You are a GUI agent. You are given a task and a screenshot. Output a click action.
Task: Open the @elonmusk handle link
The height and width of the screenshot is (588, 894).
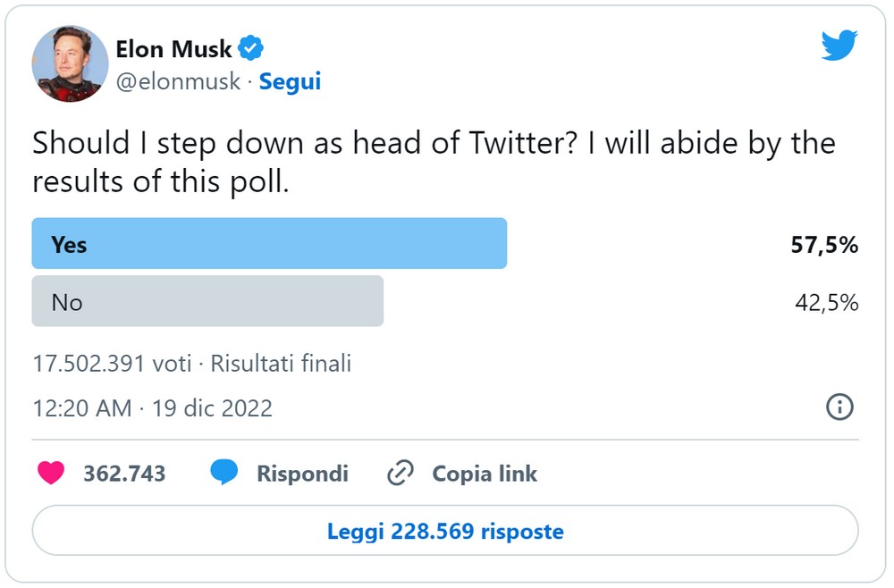point(178,82)
